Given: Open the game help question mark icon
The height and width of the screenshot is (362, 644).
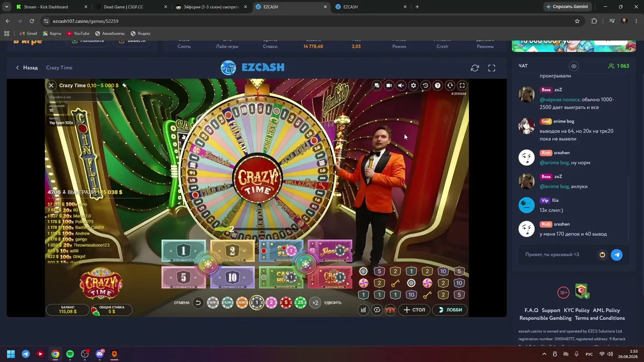Looking at the screenshot, I should [x=438, y=85].
